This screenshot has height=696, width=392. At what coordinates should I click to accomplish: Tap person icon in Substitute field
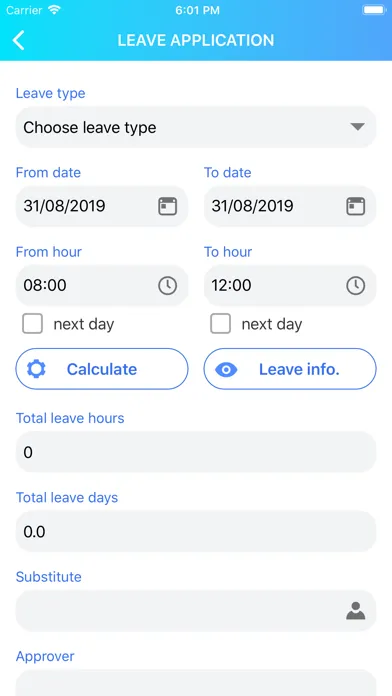pos(356,611)
